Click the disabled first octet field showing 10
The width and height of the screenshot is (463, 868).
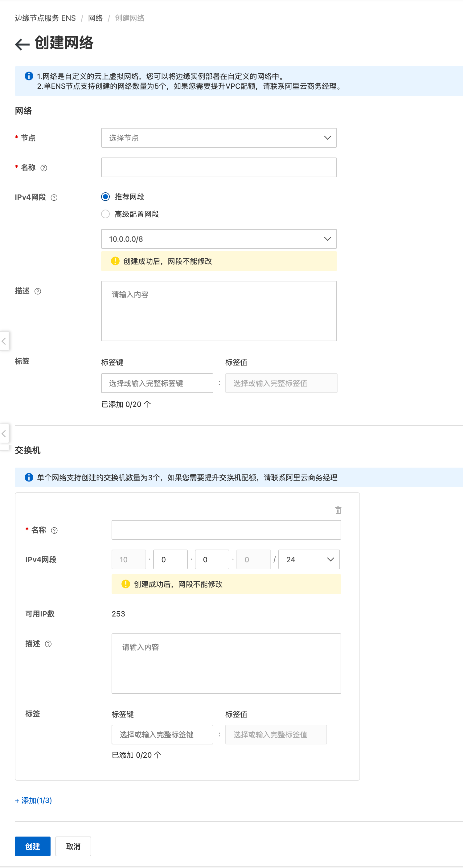(x=129, y=559)
